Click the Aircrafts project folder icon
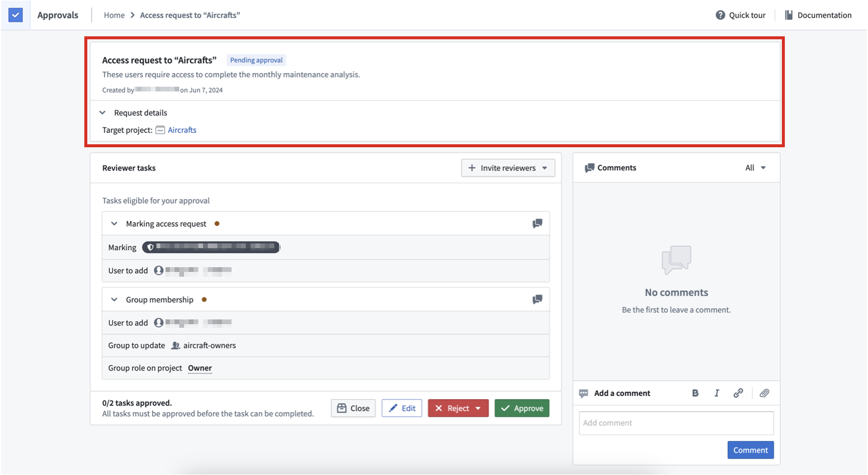 (160, 130)
